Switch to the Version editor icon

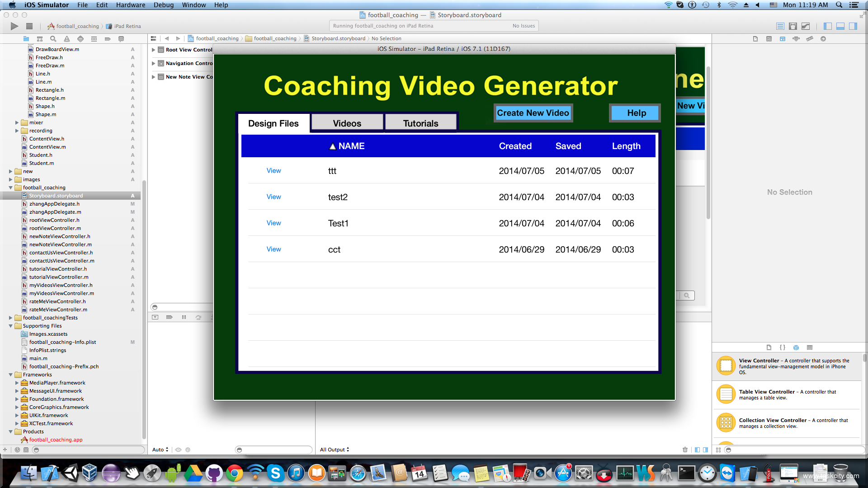coord(806,26)
